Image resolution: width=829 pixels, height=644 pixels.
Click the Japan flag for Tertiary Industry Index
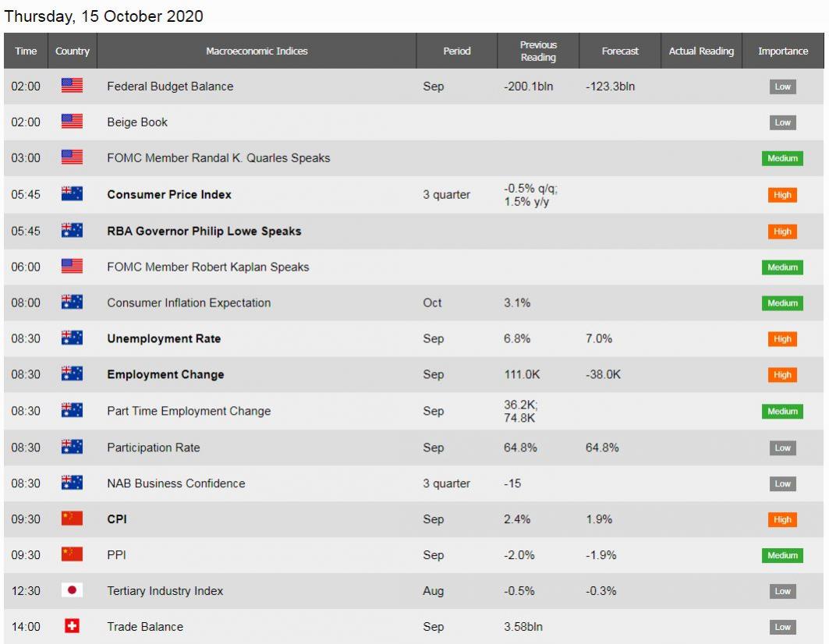72,590
